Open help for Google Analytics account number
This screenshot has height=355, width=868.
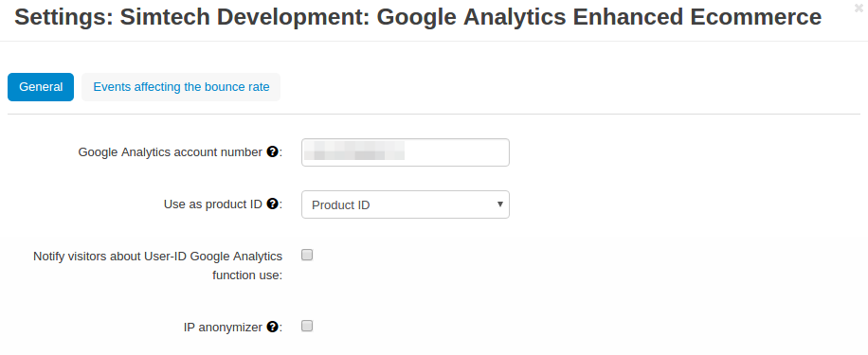coord(272,151)
